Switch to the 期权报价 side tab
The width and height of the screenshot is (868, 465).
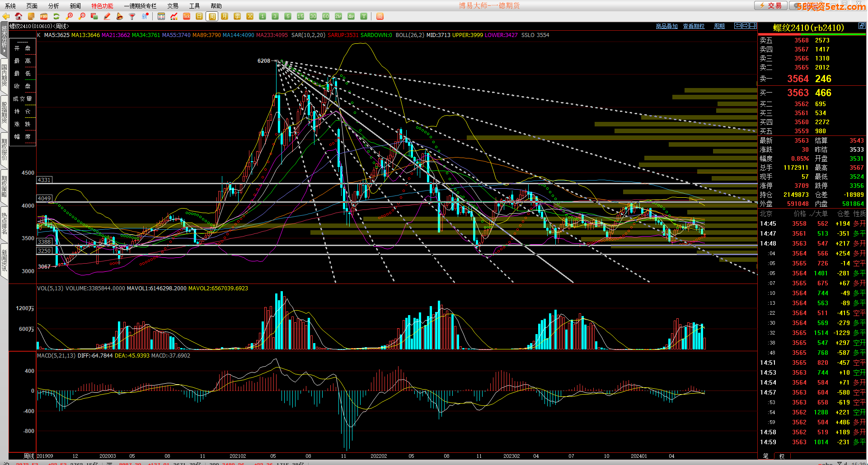[x=4, y=149]
